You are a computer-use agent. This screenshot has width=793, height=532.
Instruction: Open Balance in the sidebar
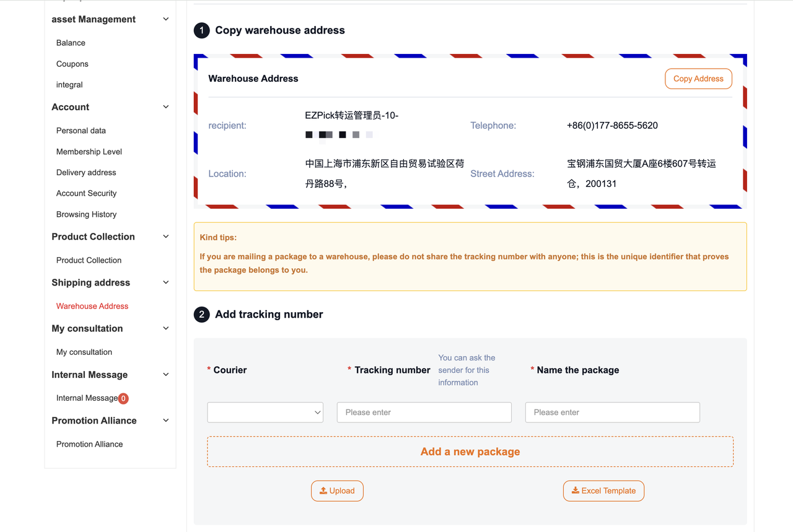[x=71, y=43]
